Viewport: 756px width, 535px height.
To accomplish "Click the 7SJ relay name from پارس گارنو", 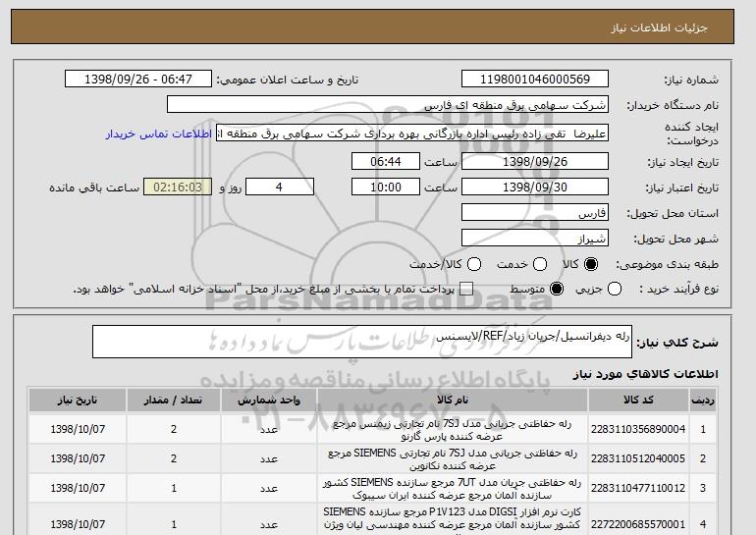I will point(453,430).
